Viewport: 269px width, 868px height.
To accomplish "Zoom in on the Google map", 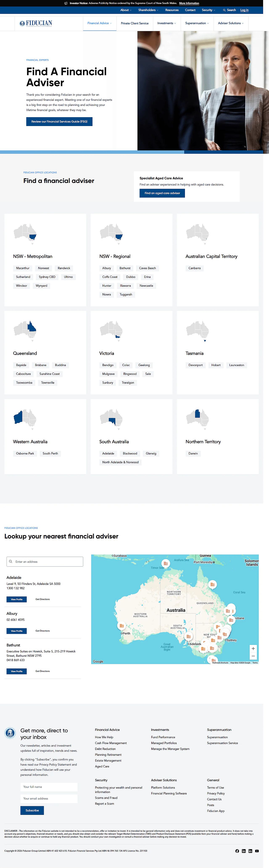I will tap(253, 648).
